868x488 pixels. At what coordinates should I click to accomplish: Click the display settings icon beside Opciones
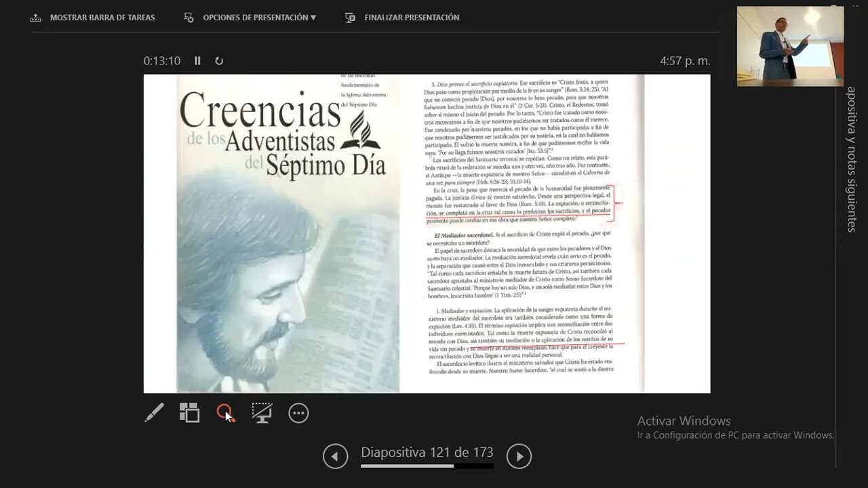pos(189,18)
